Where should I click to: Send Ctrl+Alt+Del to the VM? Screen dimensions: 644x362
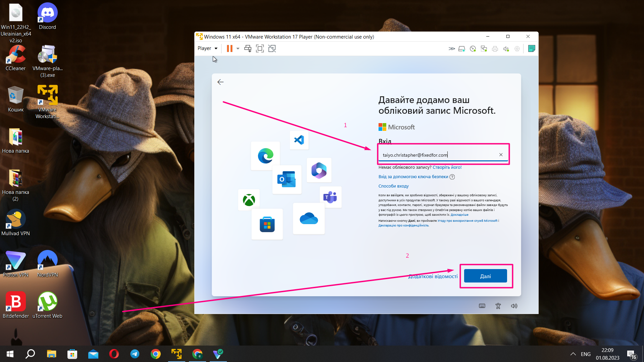[248, 49]
